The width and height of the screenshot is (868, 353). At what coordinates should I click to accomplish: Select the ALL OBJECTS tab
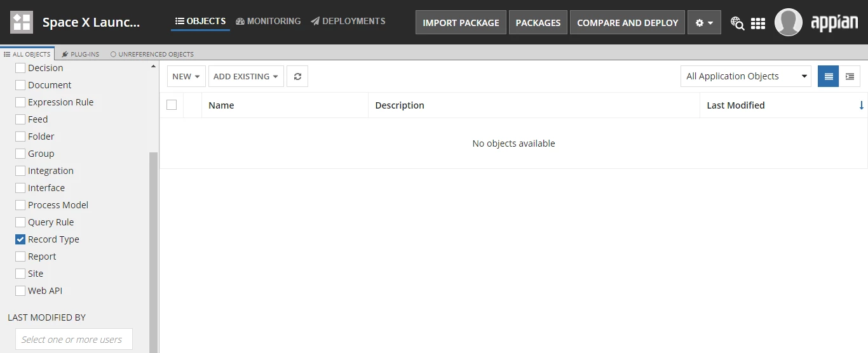tap(27, 54)
